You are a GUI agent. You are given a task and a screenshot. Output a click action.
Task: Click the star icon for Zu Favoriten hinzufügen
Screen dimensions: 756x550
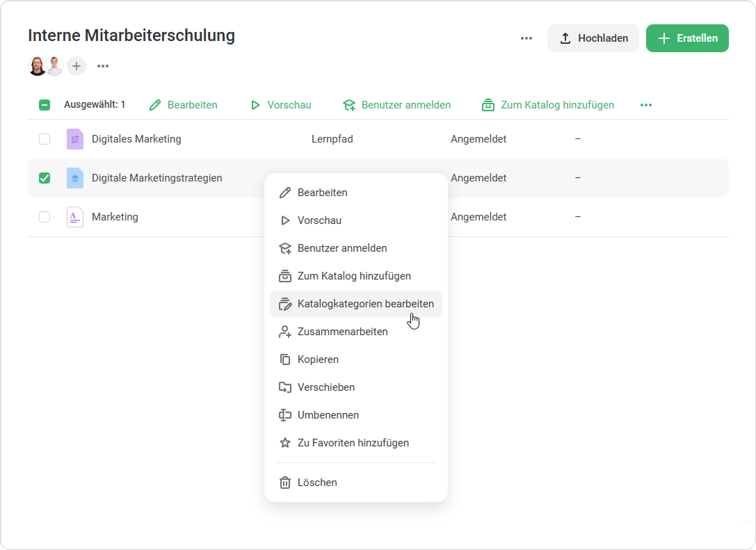[284, 443]
